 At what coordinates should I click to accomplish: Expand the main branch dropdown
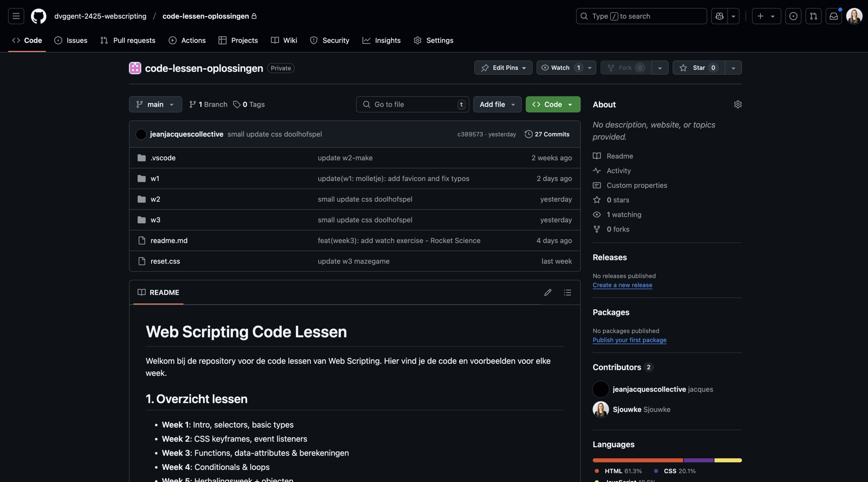coord(155,104)
